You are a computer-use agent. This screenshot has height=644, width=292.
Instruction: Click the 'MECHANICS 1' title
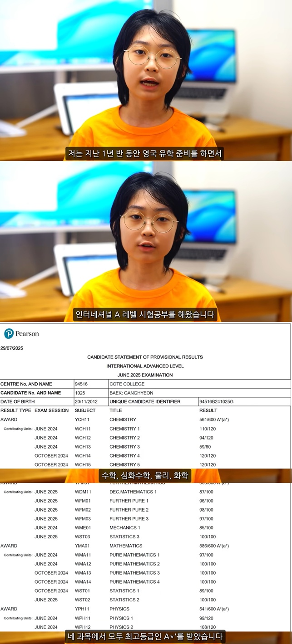click(x=125, y=527)
